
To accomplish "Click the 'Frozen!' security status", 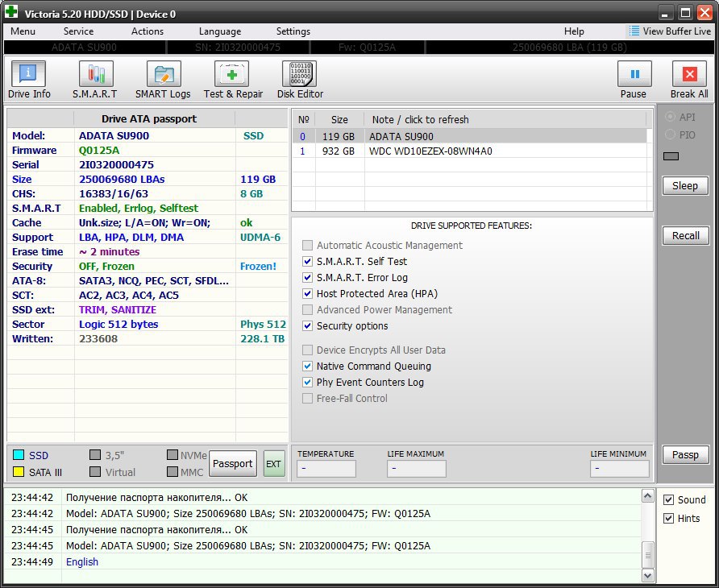I will 258,267.
